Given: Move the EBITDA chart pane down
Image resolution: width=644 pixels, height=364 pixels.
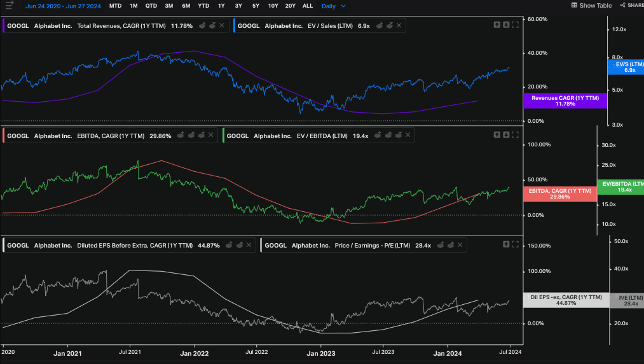Looking at the screenshot, I should (506, 135).
